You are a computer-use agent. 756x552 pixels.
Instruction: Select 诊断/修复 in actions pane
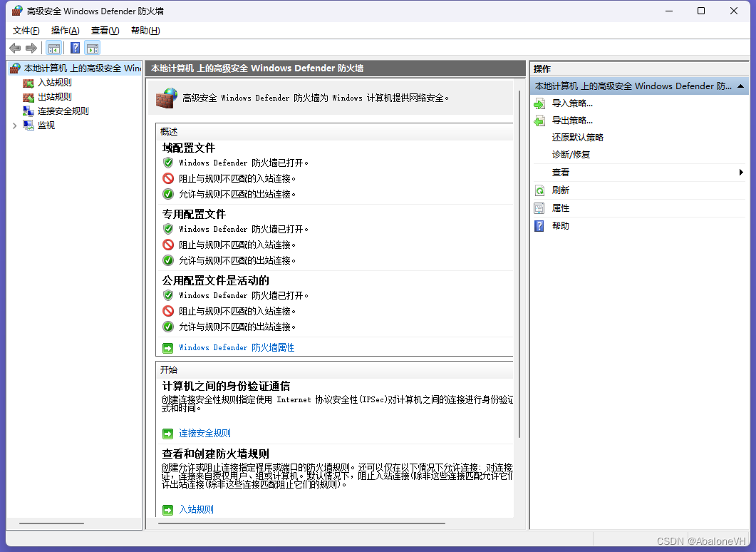pyautogui.click(x=571, y=155)
